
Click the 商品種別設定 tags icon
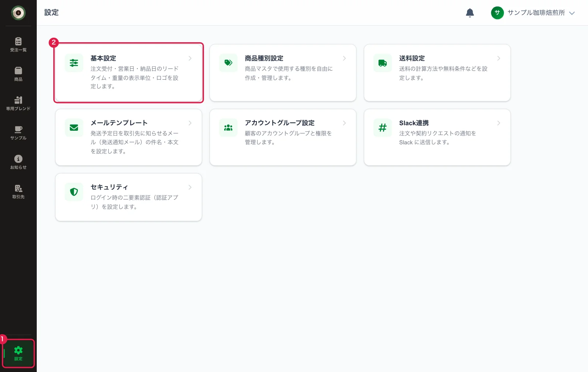click(228, 63)
